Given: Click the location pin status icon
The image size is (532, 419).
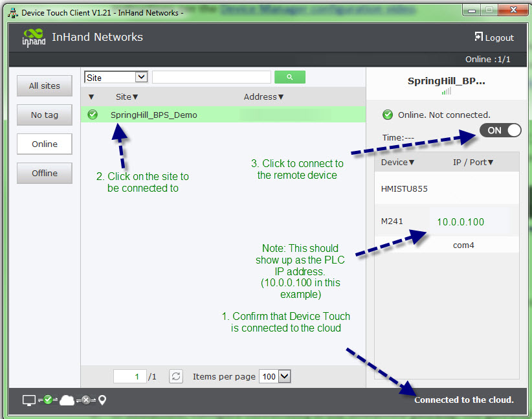Looking at the screenshot, I should pos(102,400).
